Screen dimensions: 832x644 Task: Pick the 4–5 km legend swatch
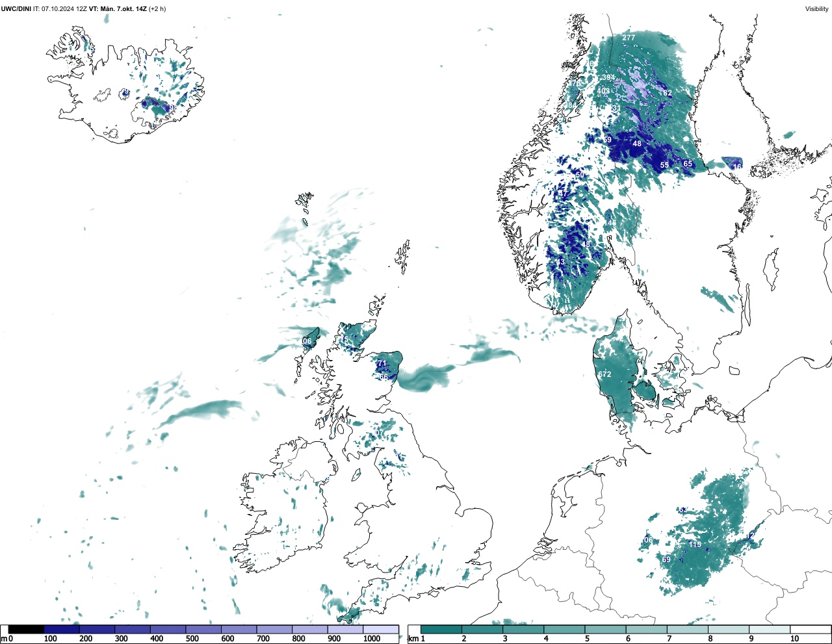[564, 629]
